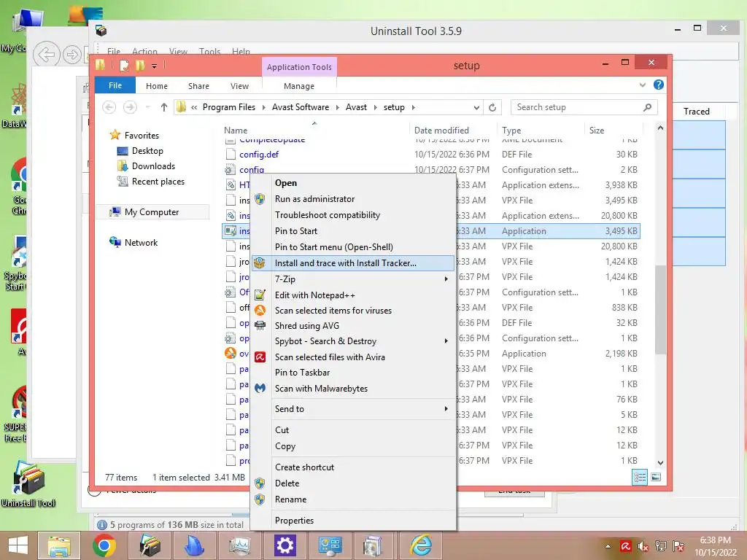Viewport: 747px width, 560px height.
Task: Open Chrome from the taskbar
Action: click(104, 545)
